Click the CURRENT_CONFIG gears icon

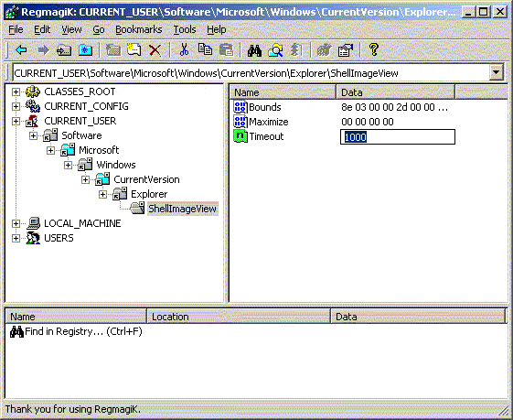33,106
